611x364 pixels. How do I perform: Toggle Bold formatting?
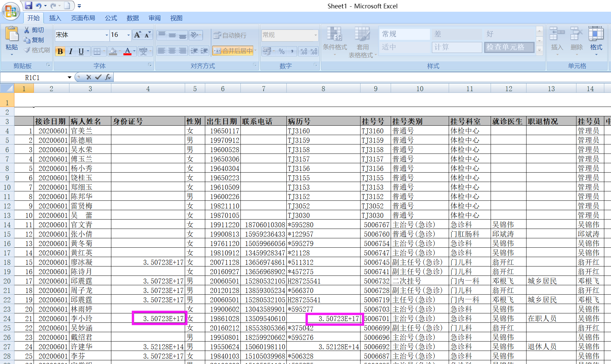point(60,51)
